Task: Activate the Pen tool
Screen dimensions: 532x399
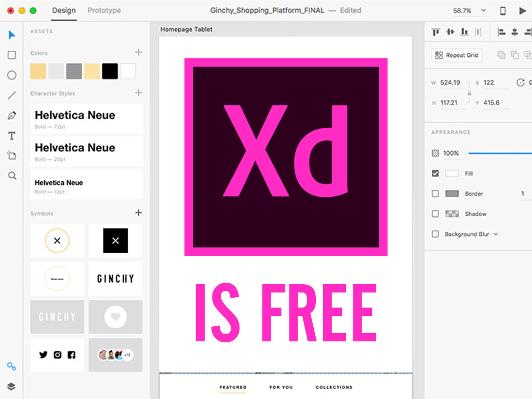Action: (x=12, y=115)
